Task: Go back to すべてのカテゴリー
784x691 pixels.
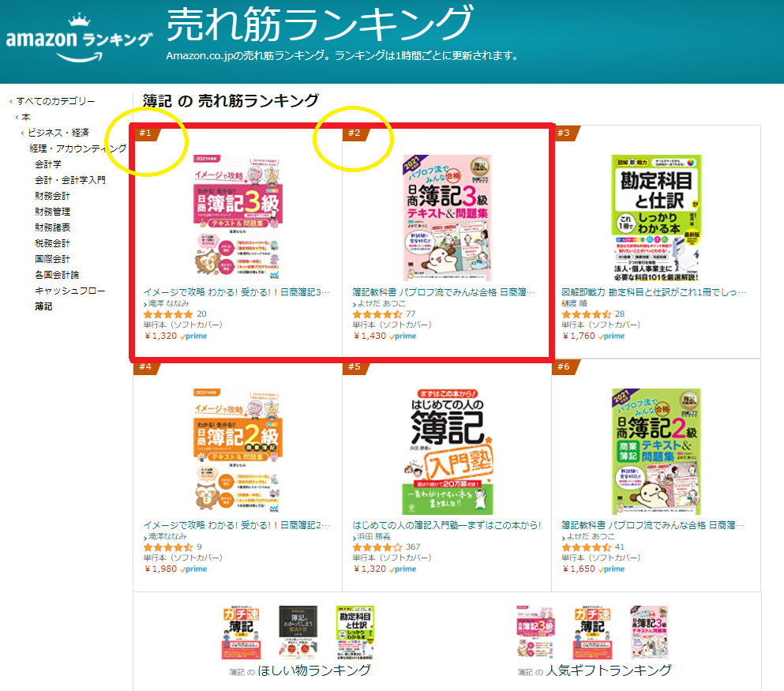Action: (55, 101)
